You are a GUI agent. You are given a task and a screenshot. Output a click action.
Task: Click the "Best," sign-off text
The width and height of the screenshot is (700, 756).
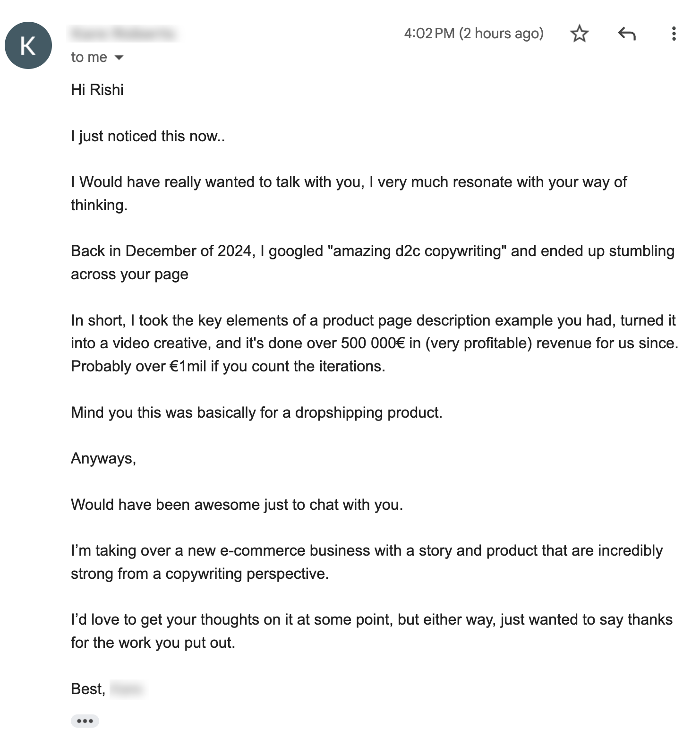(x=88, y=689)
